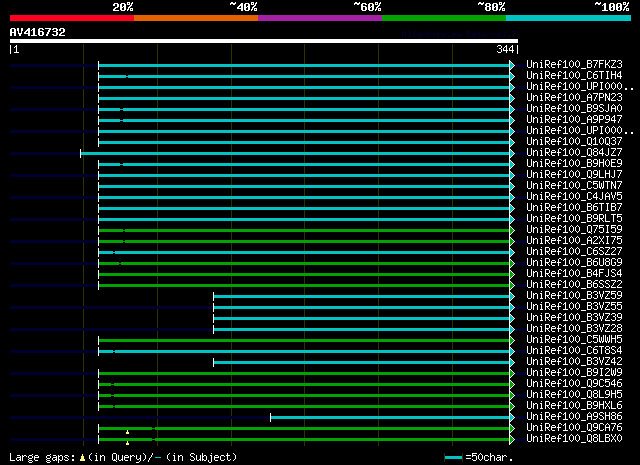Click the UniRef100_C5WWH5 label
The image size is (640, 465).
point(574,340)
